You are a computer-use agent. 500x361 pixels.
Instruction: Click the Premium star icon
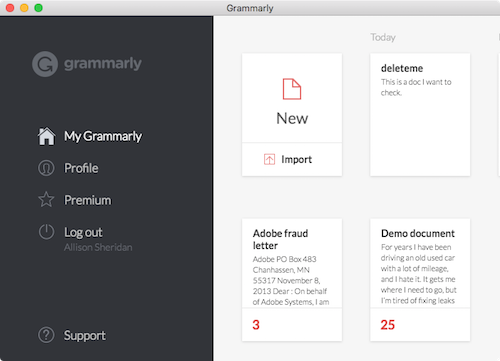pos(46,200)
